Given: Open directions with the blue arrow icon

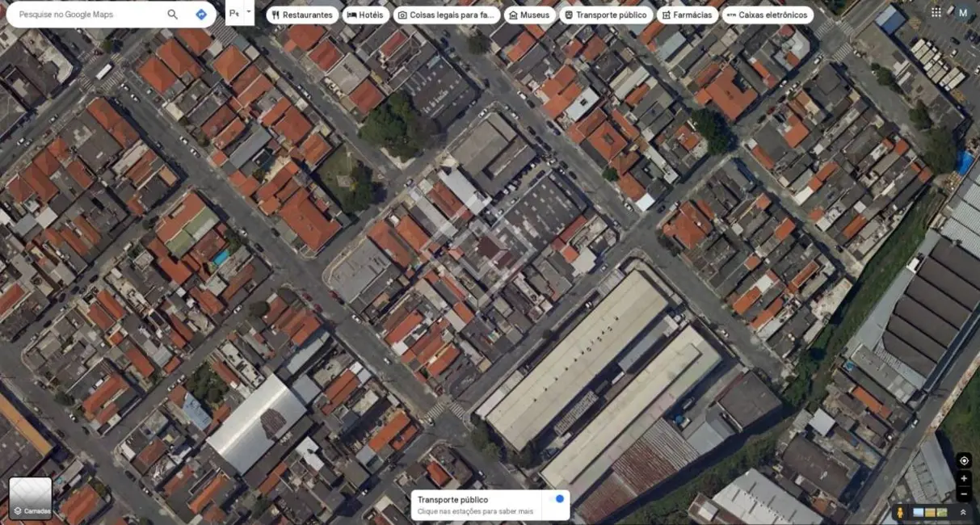Looking at the screenshot, I should click(x=201, y=15).
